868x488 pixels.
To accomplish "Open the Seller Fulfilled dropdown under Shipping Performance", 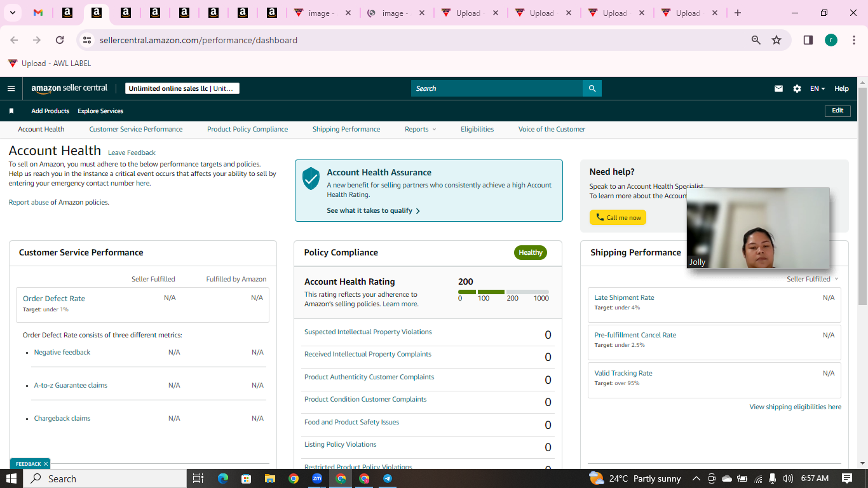I will [x=813, y=279].
